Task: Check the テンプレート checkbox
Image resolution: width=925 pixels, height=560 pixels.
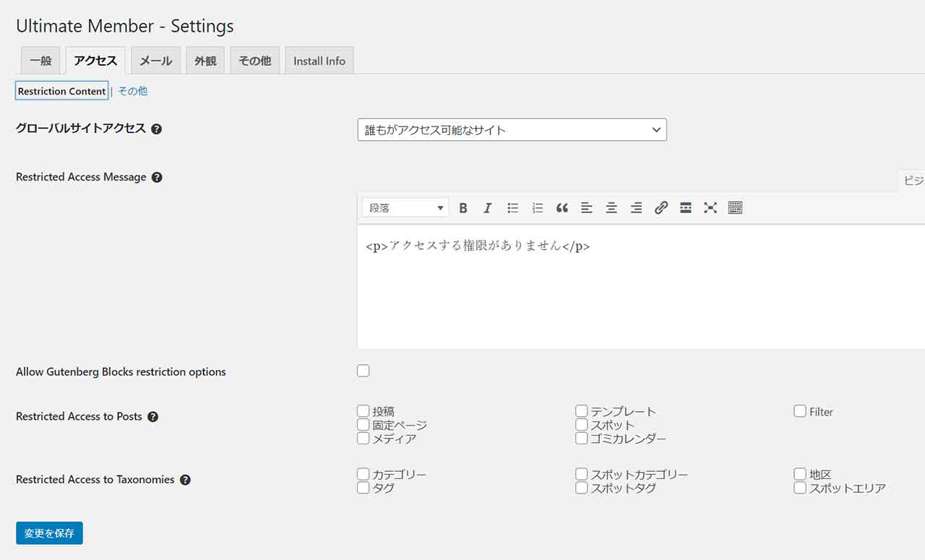Action: click(582, 411)
